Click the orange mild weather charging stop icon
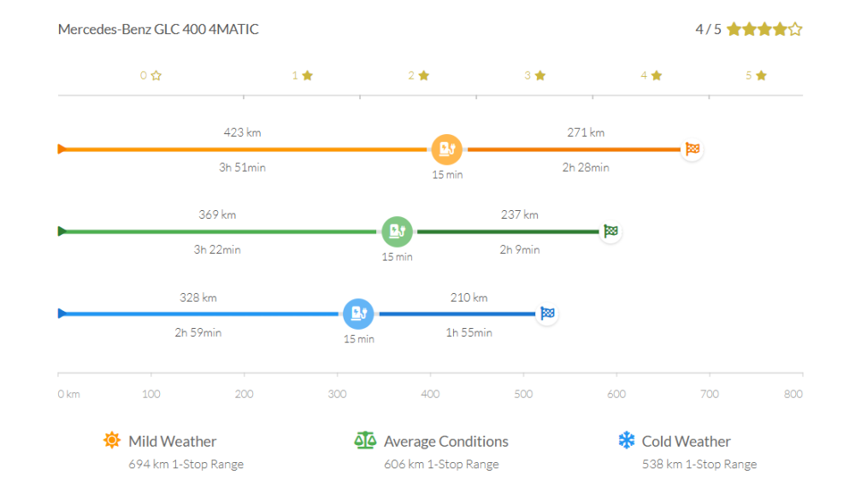 (x=446, y=149)
